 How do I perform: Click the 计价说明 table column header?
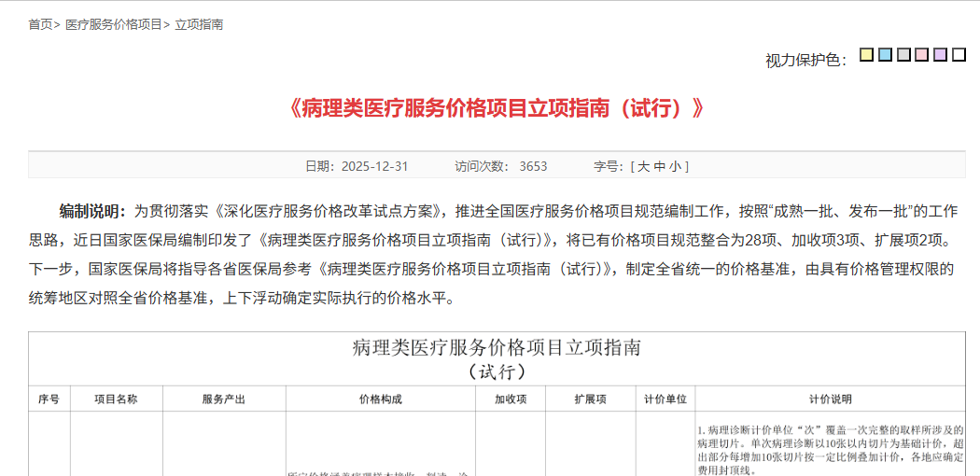coord(830,399)
